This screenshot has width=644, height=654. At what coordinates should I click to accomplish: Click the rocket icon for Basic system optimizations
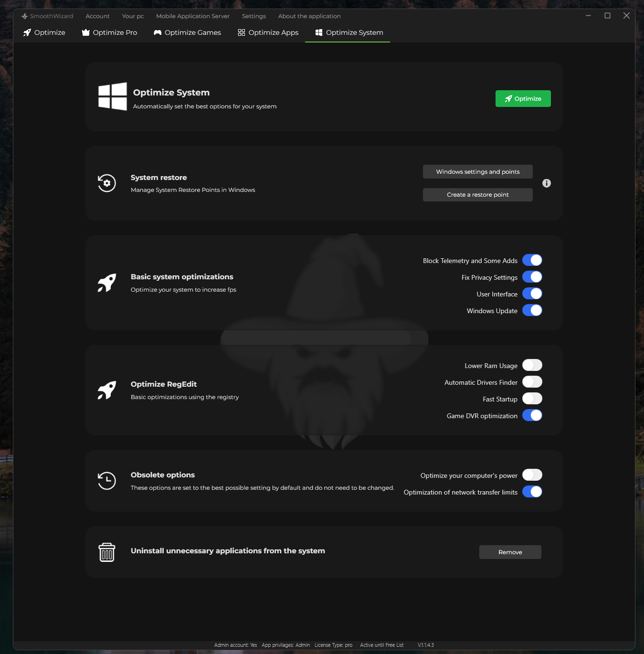107,283
